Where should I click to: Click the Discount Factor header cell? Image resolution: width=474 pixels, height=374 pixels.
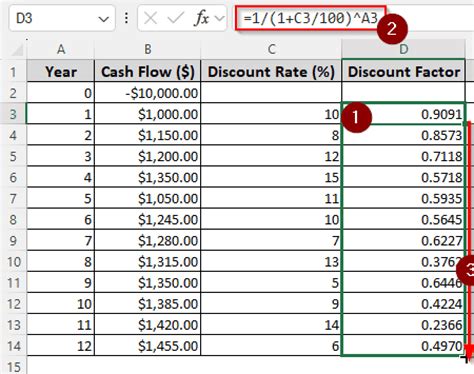tap(403, 72)
